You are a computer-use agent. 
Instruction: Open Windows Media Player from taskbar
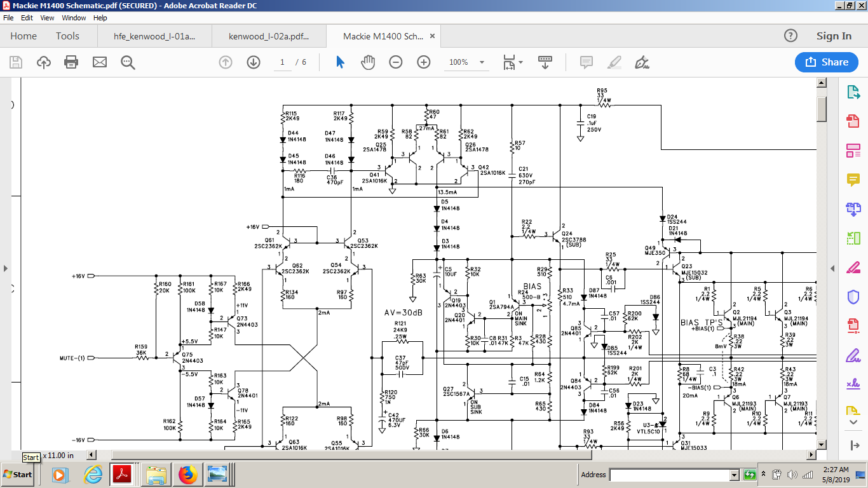point(59,475)
